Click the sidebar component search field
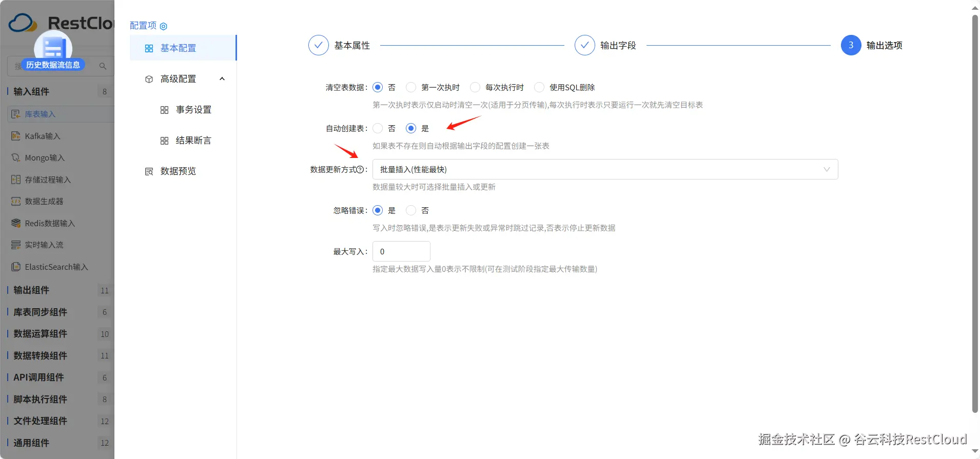 [60, 66]
